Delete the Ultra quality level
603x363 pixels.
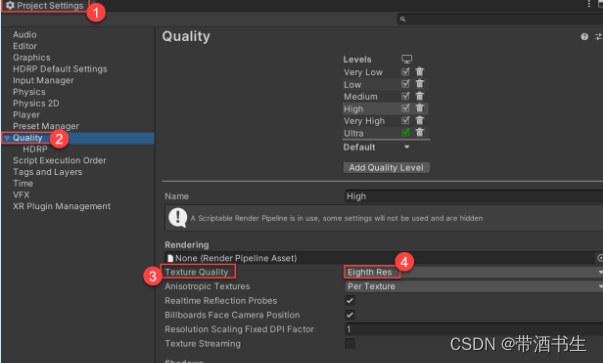[420, 133]
